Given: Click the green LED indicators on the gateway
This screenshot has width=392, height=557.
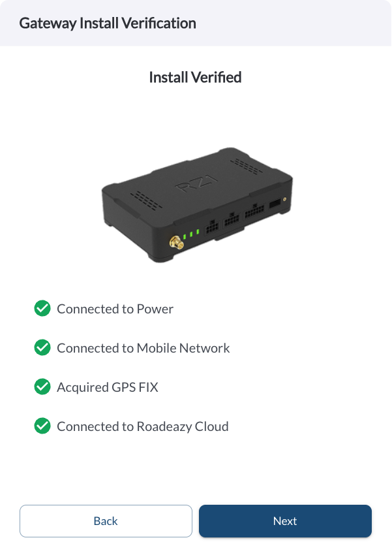Looking at the screenshot, I should pyautogui.click(x=191, y=234).
